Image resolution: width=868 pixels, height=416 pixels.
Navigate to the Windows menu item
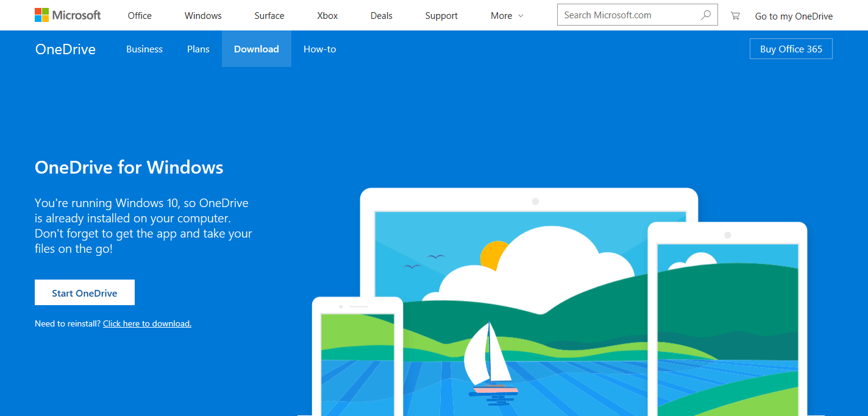coord(202,15)
